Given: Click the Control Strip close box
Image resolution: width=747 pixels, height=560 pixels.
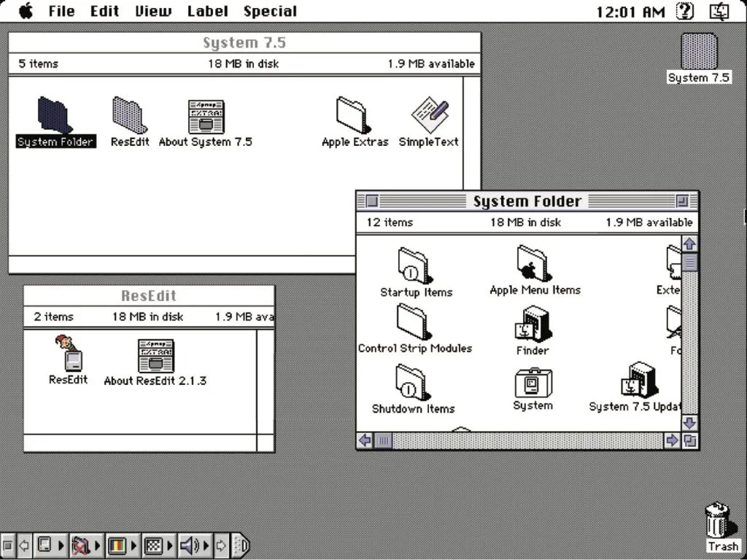Looking at the screenshot, I should [8, 545].
